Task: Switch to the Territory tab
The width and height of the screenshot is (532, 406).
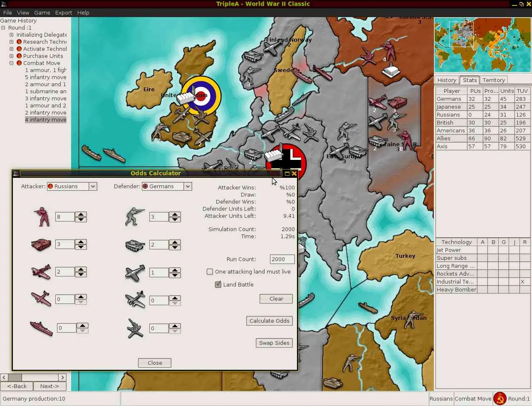Action: 494,80
